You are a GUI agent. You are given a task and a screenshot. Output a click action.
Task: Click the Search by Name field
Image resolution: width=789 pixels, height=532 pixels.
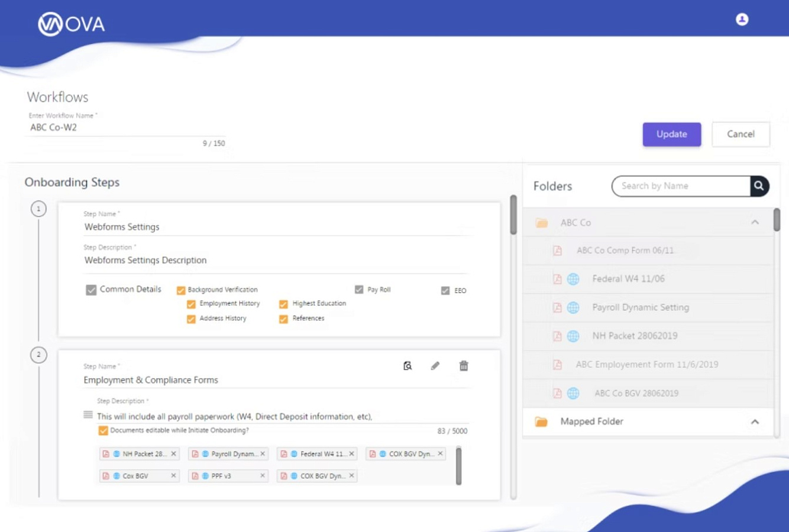[681, 186]
